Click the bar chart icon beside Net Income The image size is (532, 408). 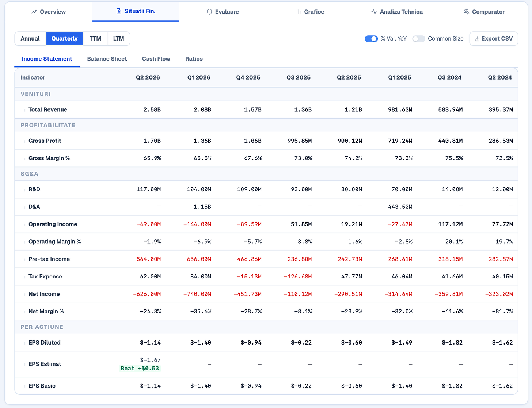pos(23,294)
